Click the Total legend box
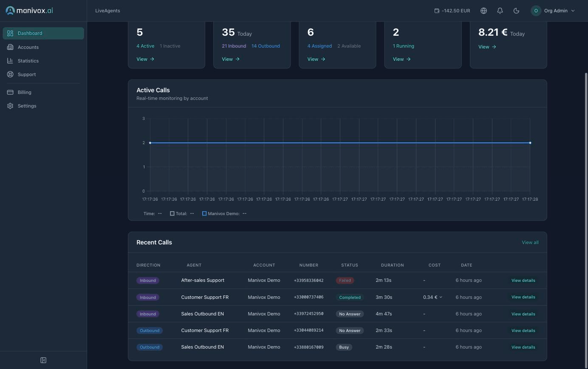 [x=172, y=213]
